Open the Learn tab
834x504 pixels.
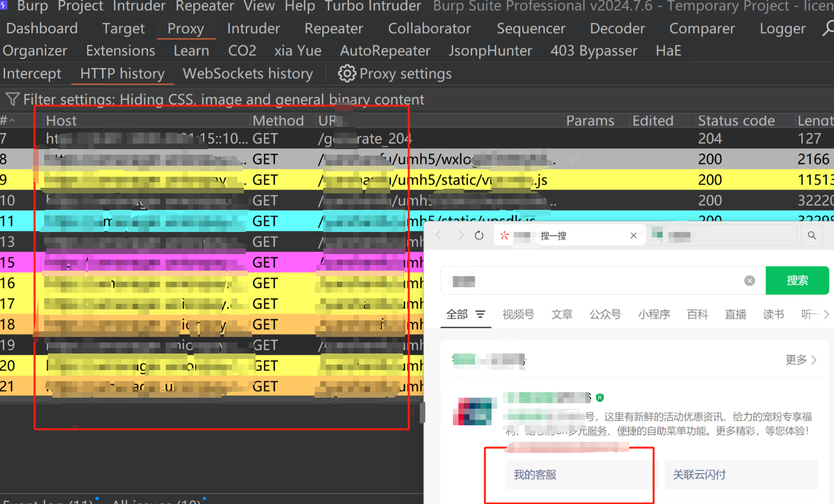191,51
